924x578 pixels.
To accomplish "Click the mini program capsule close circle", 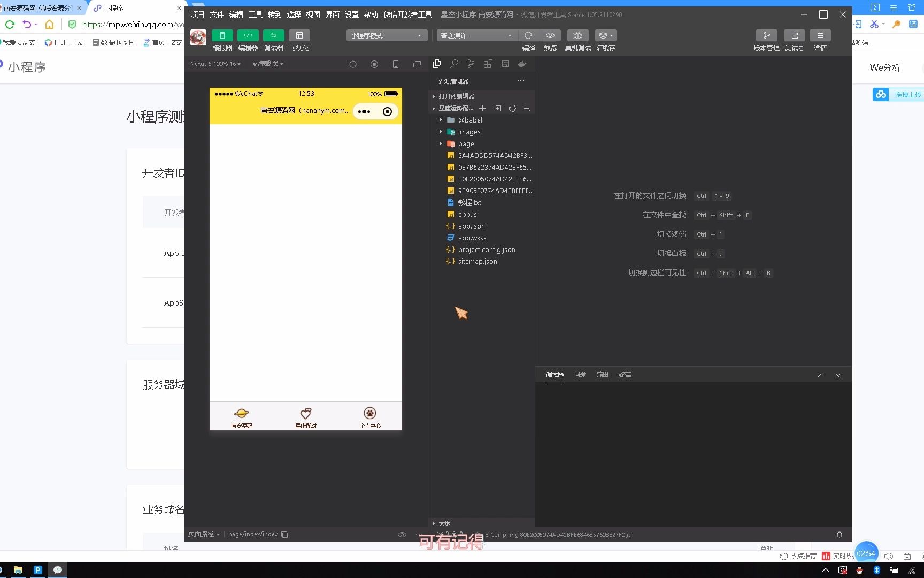I will (387, 111).
